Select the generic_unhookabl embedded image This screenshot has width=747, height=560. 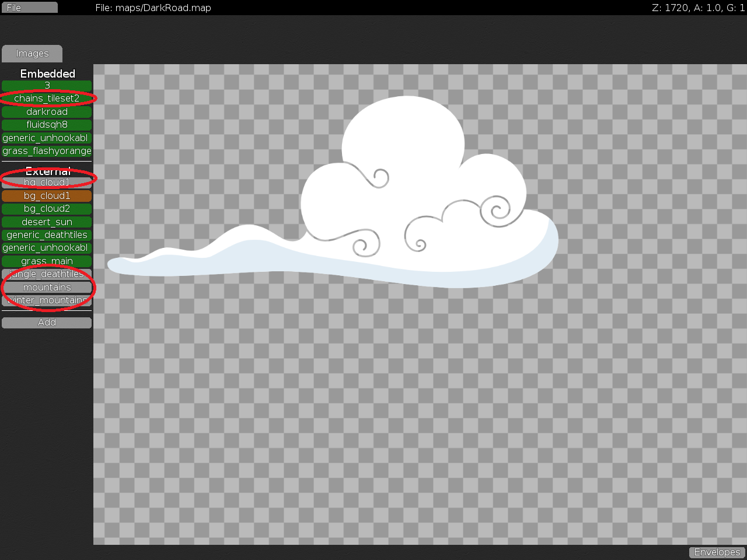click(x=47, y=138)
